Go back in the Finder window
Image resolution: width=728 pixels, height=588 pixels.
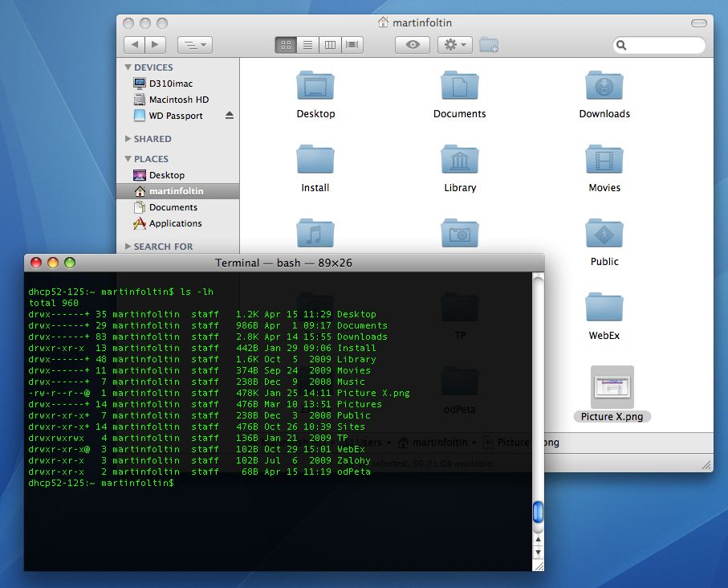point(135,45)
